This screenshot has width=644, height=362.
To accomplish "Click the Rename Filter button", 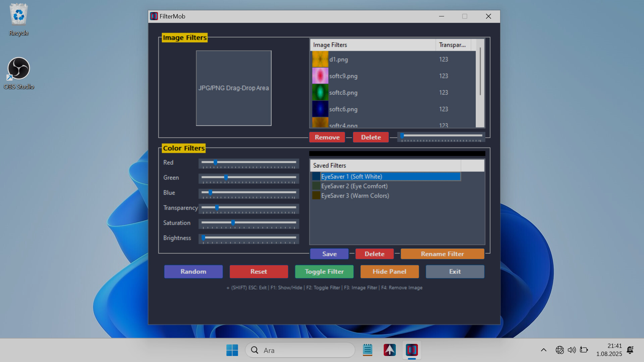I will 442,254.
